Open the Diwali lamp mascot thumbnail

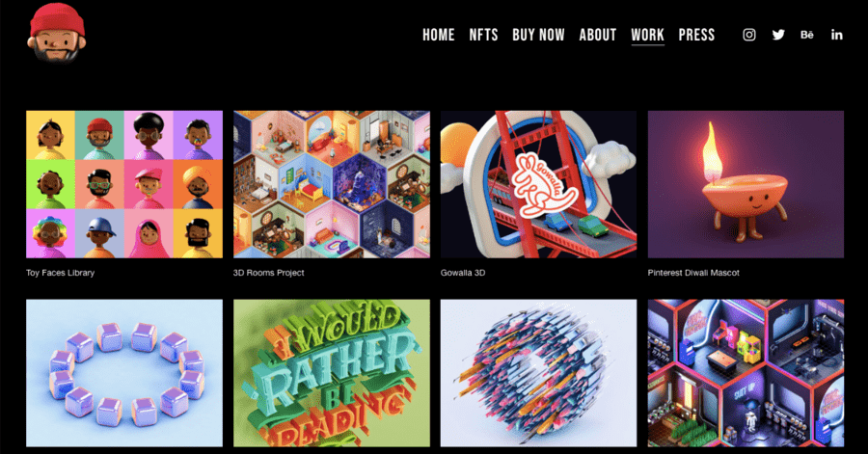coord(746,184)
